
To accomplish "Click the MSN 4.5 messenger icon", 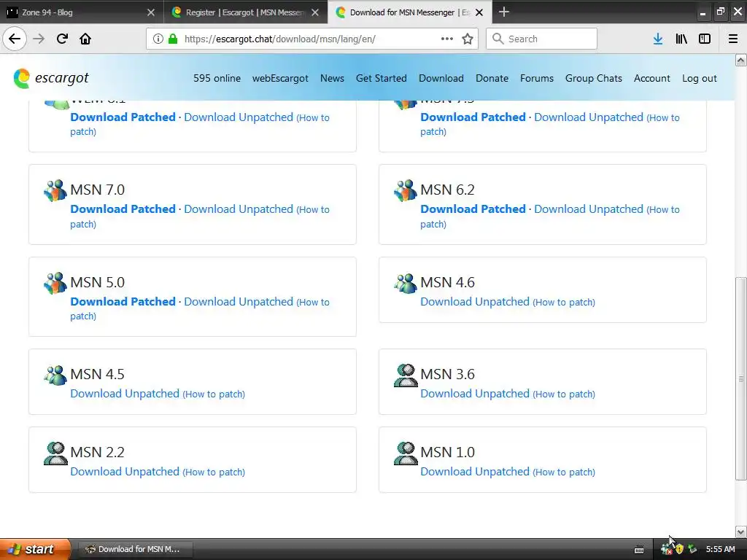I will 55,375.
